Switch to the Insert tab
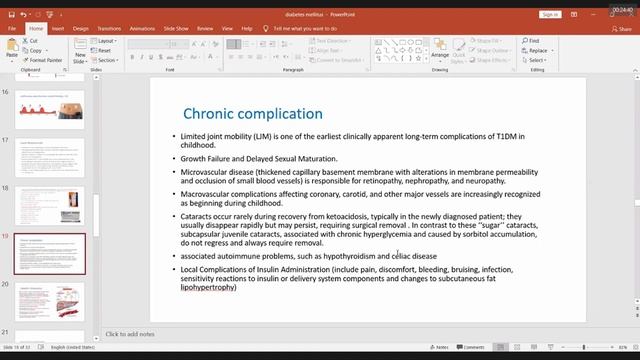Viewport: 640px width, 360px height. tap(58, 29)
